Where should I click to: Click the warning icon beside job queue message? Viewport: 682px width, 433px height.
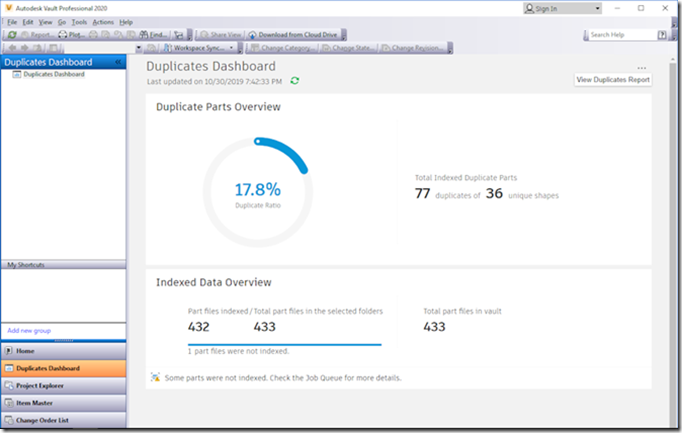(x=155, y=377)
